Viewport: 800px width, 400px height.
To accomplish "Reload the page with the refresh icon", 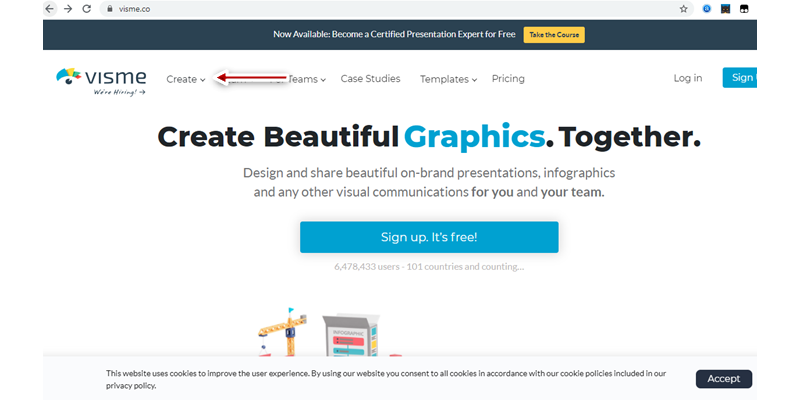I will click(x=86, y=8).
